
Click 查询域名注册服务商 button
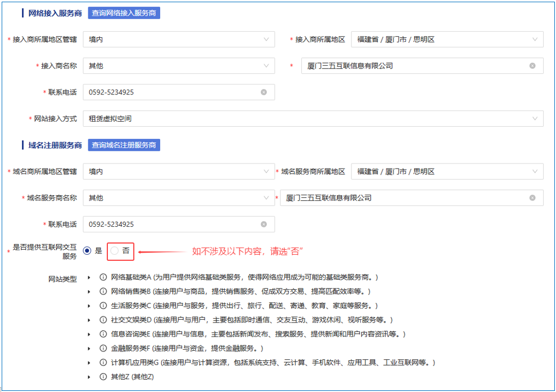(124, 145)
